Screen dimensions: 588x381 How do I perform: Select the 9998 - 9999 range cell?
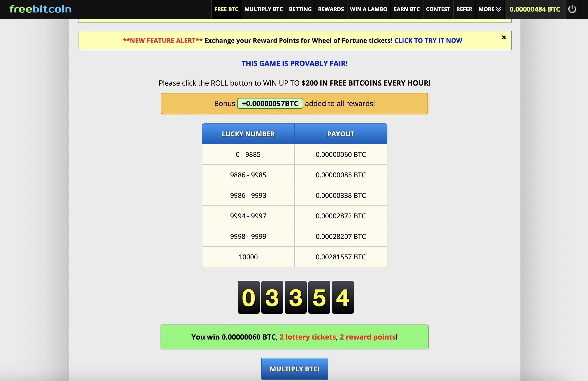(248, 237)
